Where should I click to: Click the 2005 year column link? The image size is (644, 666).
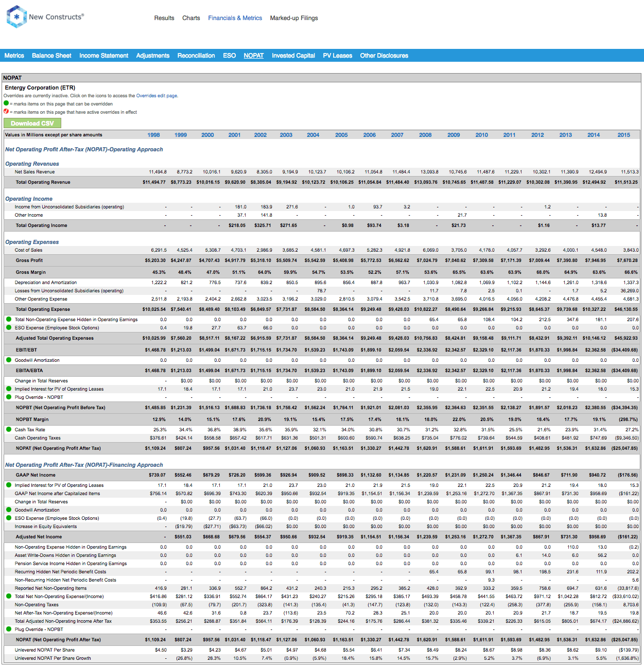[341, 135]
